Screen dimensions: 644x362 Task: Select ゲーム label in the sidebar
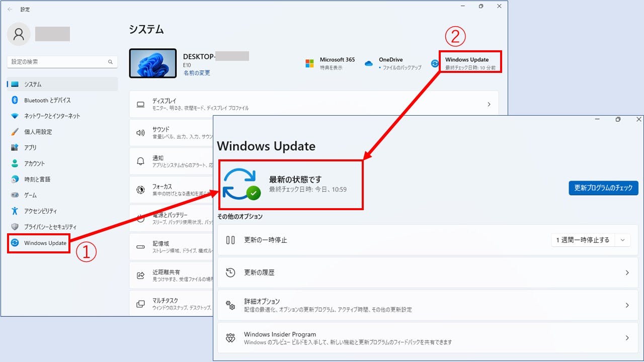pyautogui.click(x=30, y=195)
